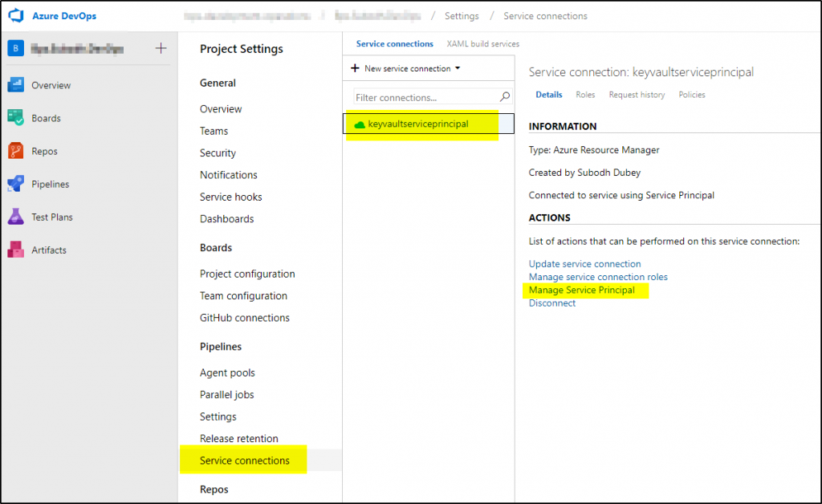Click Update service connection

584,263
